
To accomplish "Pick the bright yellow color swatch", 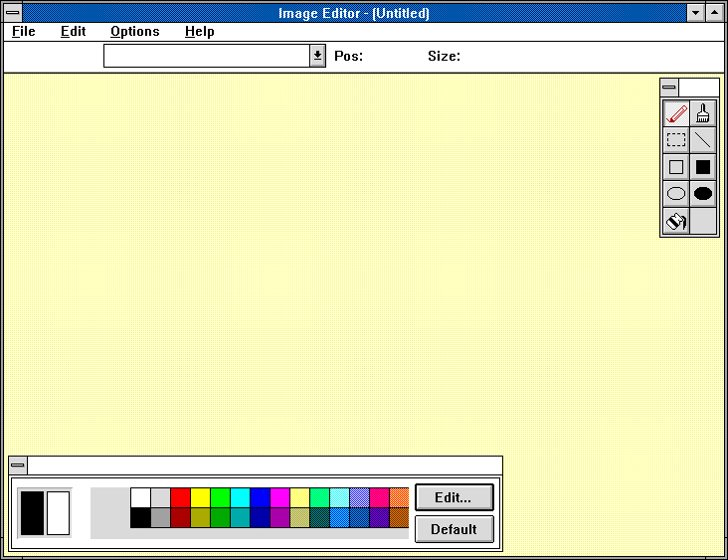I will (x=200, y=497).
